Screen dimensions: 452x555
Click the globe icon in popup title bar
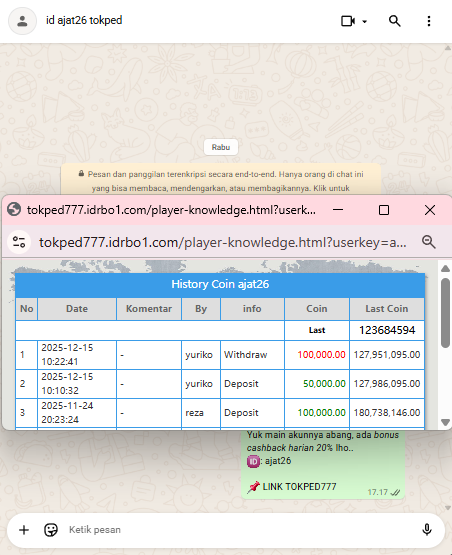(x=14, y=209)
